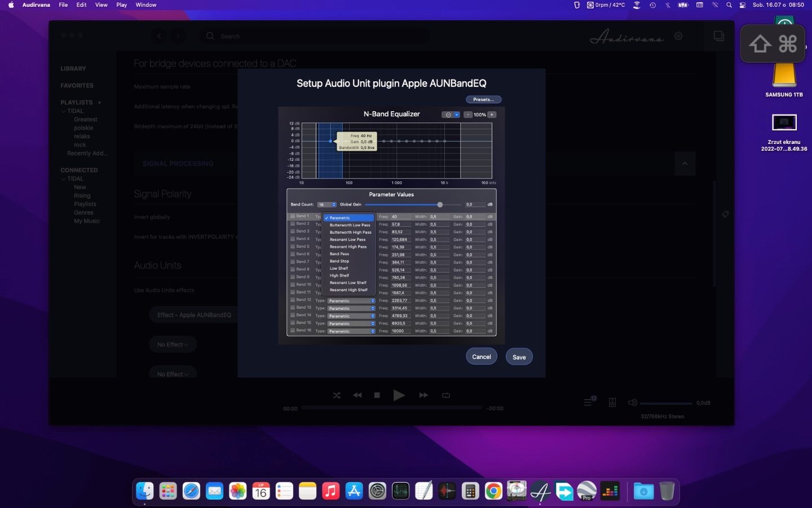The height and width of the screenshot is (508, 812).
Task: Open Band 12 Type dropdown
Action: (351, 301)
